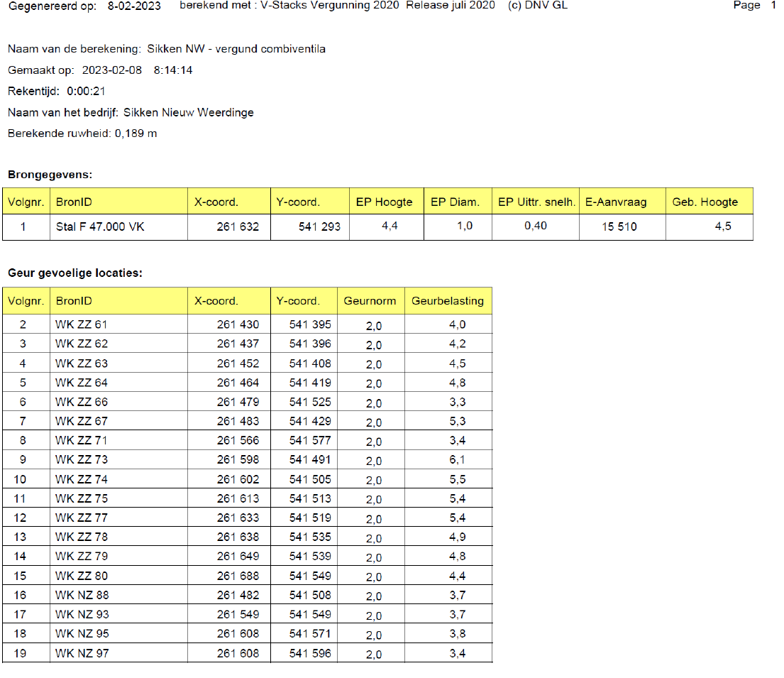Image resolution: width=784 pixels, height=678 pixels.
Task: Click the 'EP Uittr. snelh.' column header
Action: tap(536, 202)
